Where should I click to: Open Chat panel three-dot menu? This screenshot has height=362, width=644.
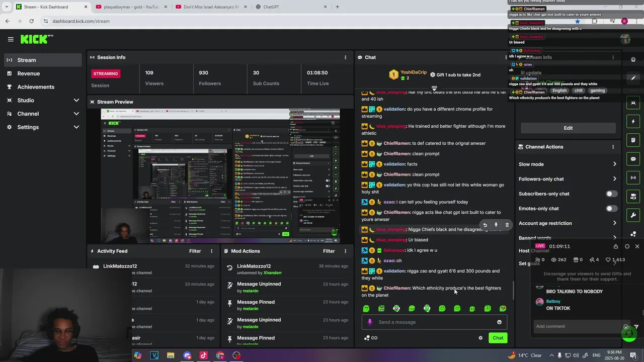click(x=506, y=57)
